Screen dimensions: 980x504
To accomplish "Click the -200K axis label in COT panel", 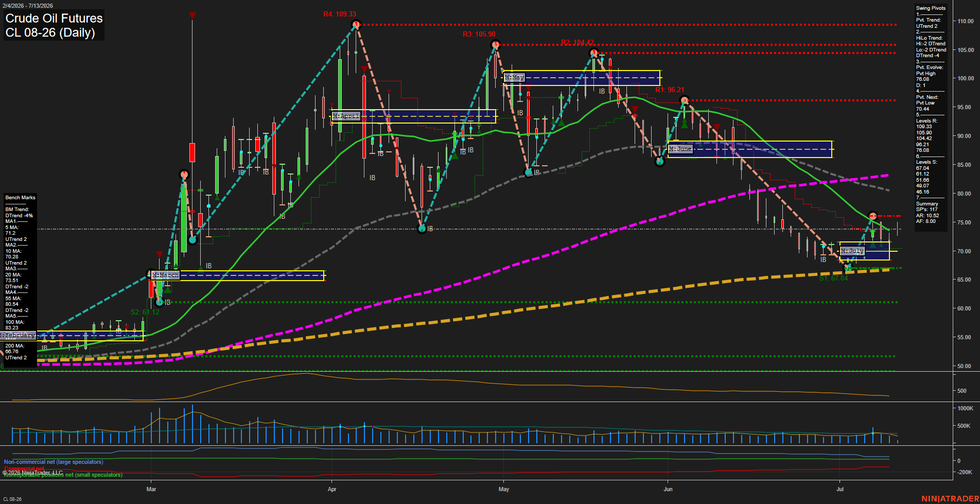I will [964, 472].
